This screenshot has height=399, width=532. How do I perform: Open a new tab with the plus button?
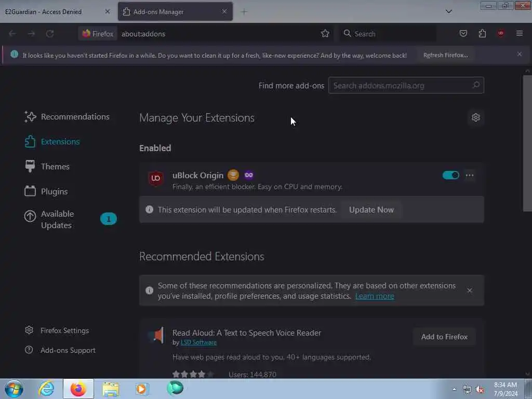pos(244,12)
